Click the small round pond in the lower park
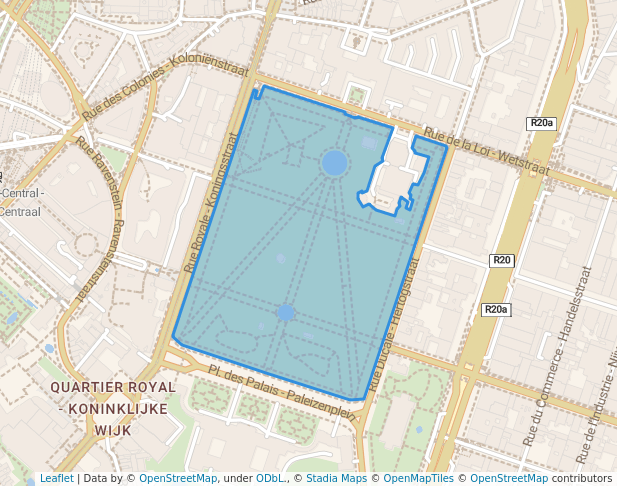Image resolution: width=617 pixels, height=486 pixels. point(286,313)
